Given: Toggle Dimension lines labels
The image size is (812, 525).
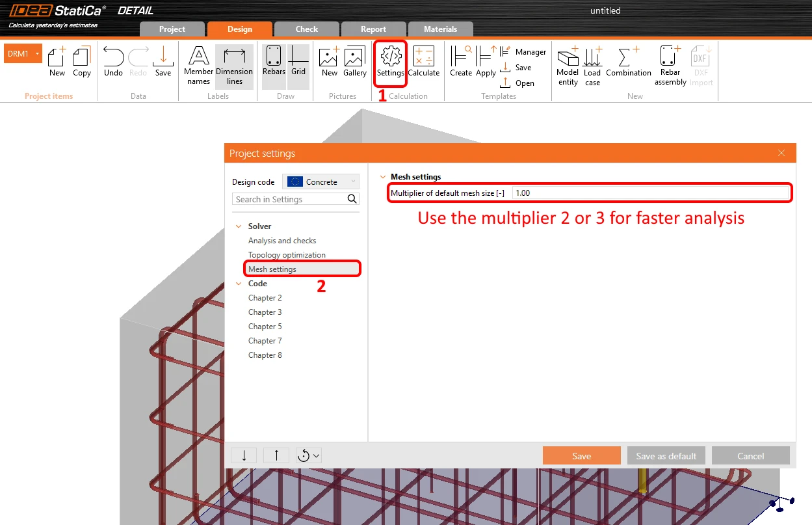Looking at the screenshot, I should click(234, 66).
